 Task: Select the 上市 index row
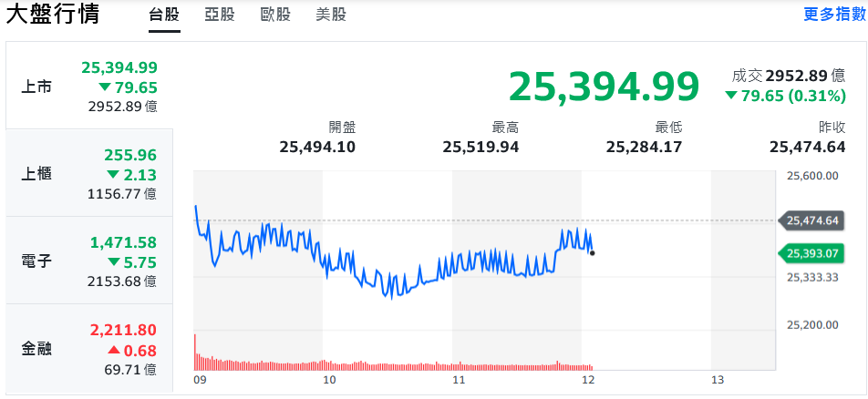click(x=89, y=87)
